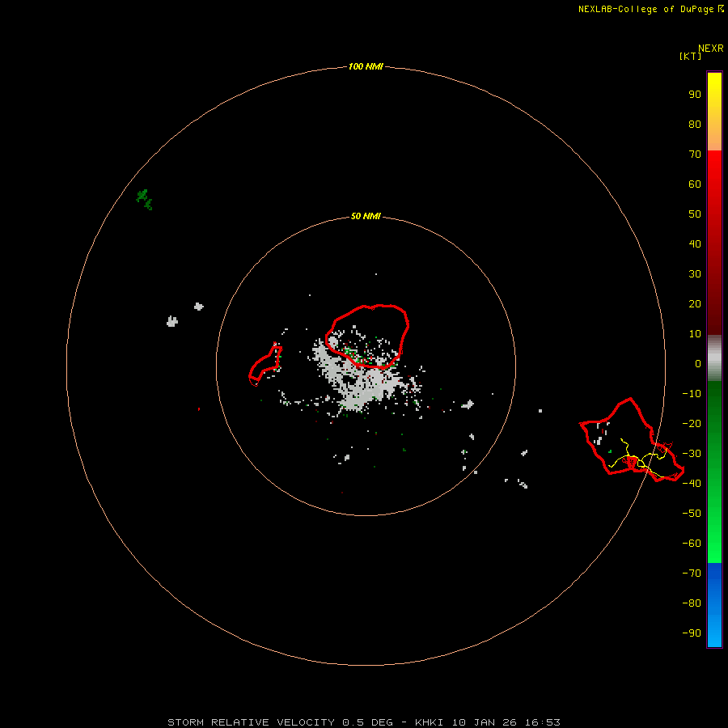Click the gray zero-velocity color bar segment
This screenshot has width=728, height=728.
[x=714, y=358]
